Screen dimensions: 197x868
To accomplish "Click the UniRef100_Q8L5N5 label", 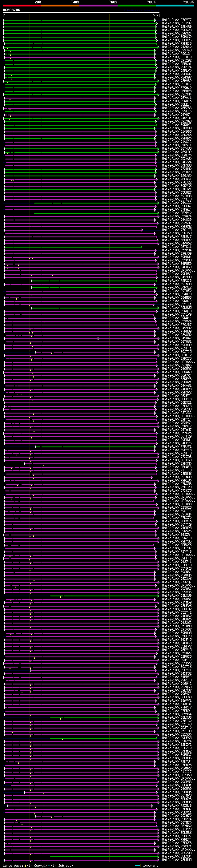I will (177, 860).
